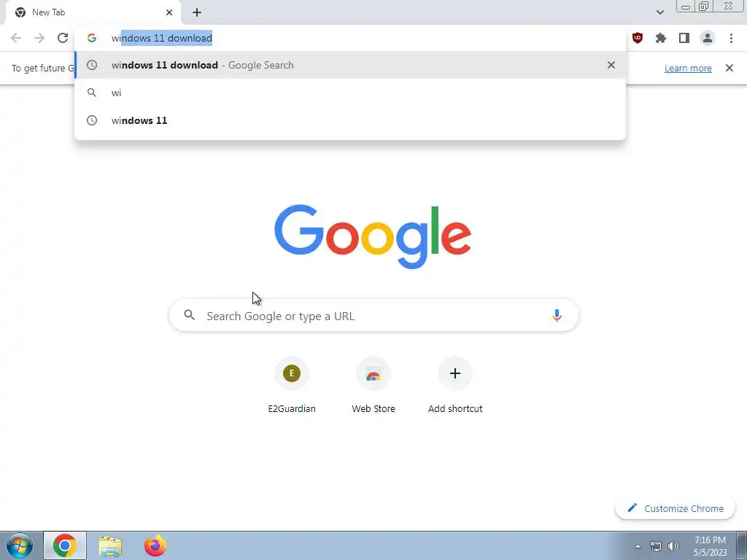
Task: Open the volume speaker tray icon
Action: click(673, 546)
